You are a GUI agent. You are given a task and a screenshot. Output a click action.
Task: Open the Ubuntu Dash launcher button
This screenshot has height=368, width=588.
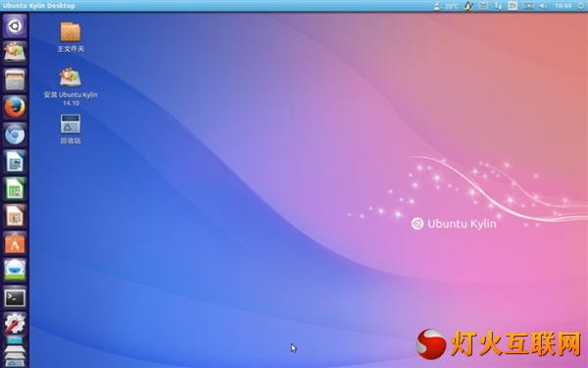coord(15,26)
